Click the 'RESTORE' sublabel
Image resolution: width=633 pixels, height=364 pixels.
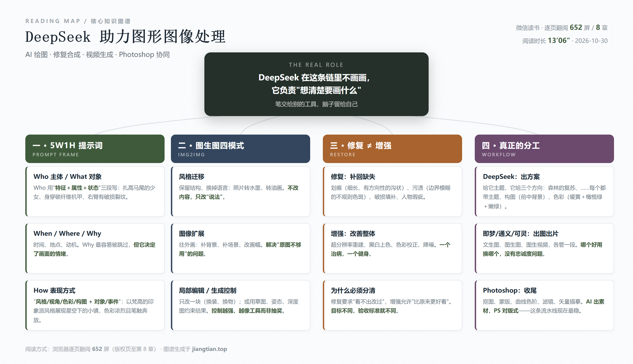[x=343, y=154]
